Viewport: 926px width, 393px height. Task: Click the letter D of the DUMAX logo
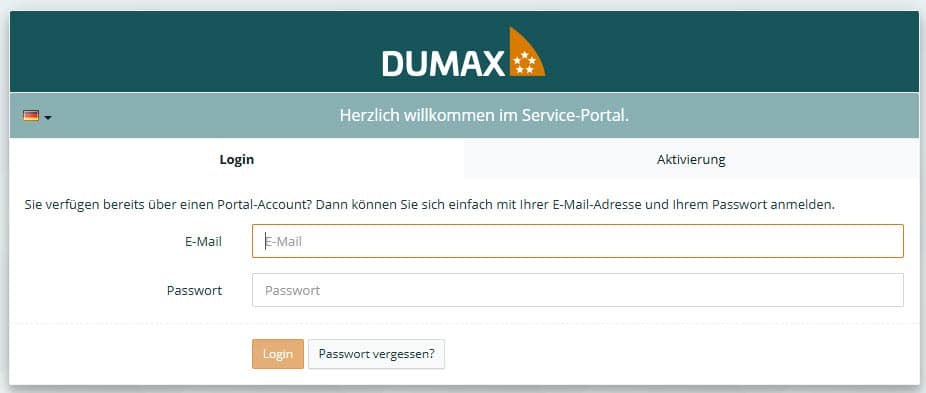pos(394,63)
